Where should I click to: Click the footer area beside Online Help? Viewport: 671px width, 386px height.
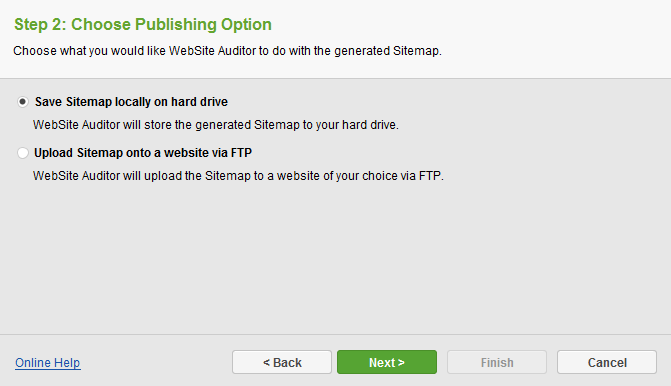[156, 362]
